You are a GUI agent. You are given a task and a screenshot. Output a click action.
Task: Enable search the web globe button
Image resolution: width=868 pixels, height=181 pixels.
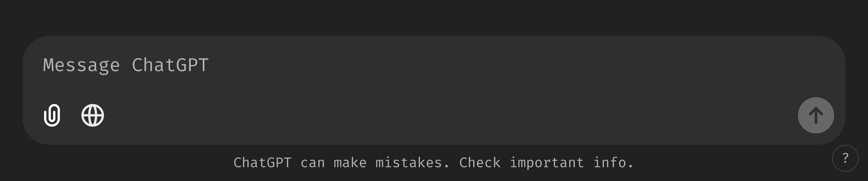[93, 115]
